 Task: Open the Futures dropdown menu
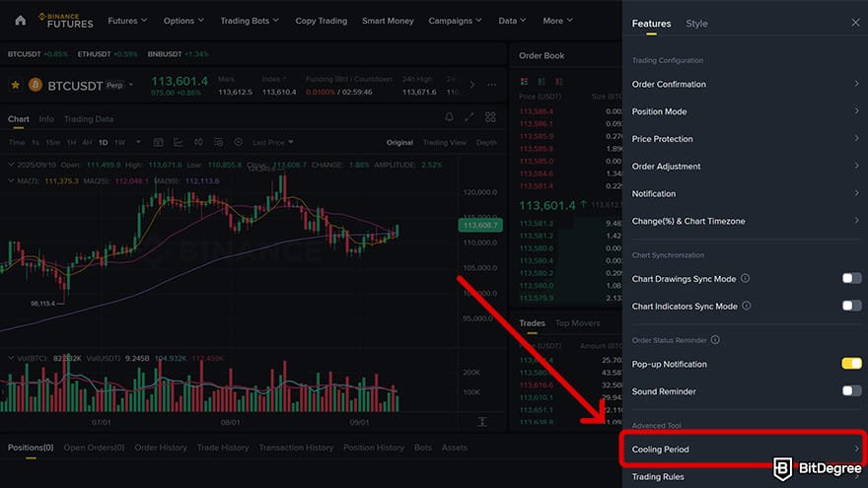click(x=127, y=21)
